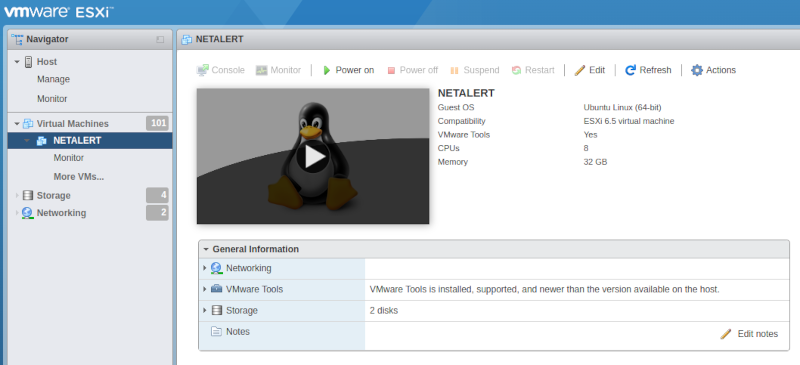
Task: Select Host in the Navigator
Action: [x=47, y=62]
